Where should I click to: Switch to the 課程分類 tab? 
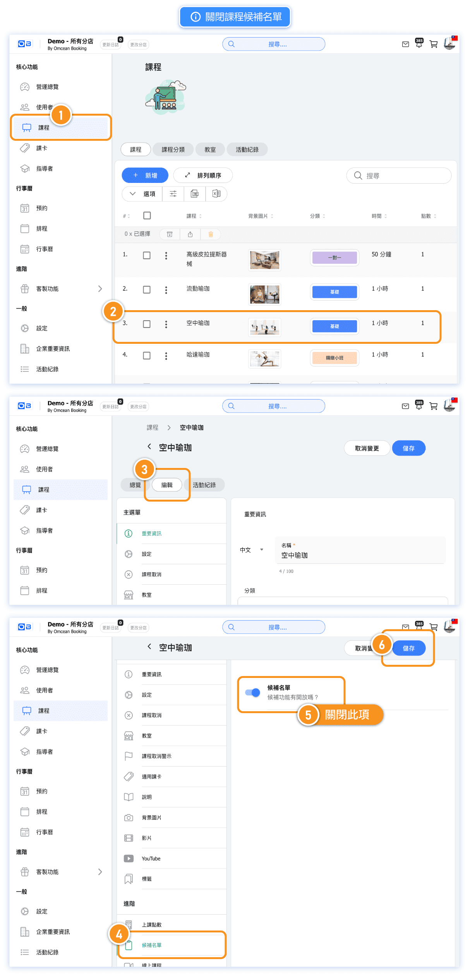point(173,150)
